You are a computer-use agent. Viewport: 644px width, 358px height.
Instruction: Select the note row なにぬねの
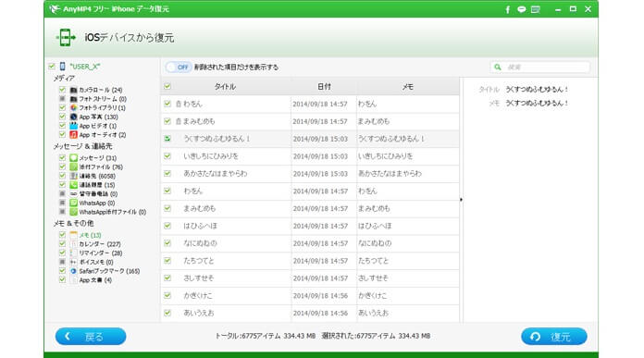coord(310,243)
